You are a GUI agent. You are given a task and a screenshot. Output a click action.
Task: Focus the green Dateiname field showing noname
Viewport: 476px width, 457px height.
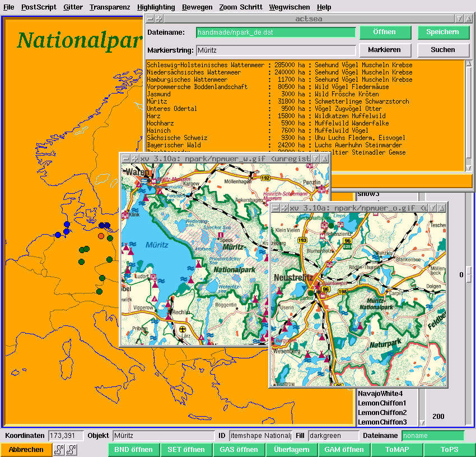click(x=433, y=436)
